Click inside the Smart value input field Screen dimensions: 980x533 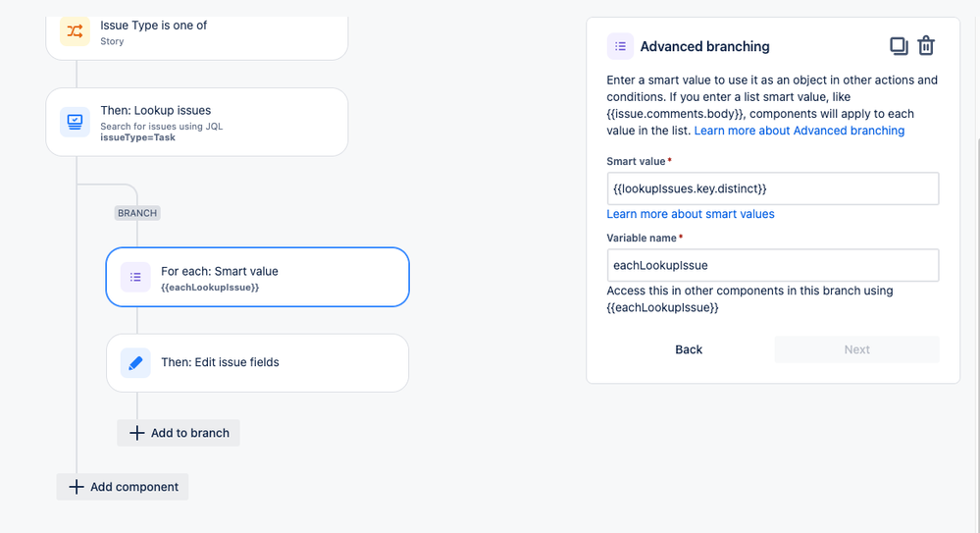[x=772, y=188]
